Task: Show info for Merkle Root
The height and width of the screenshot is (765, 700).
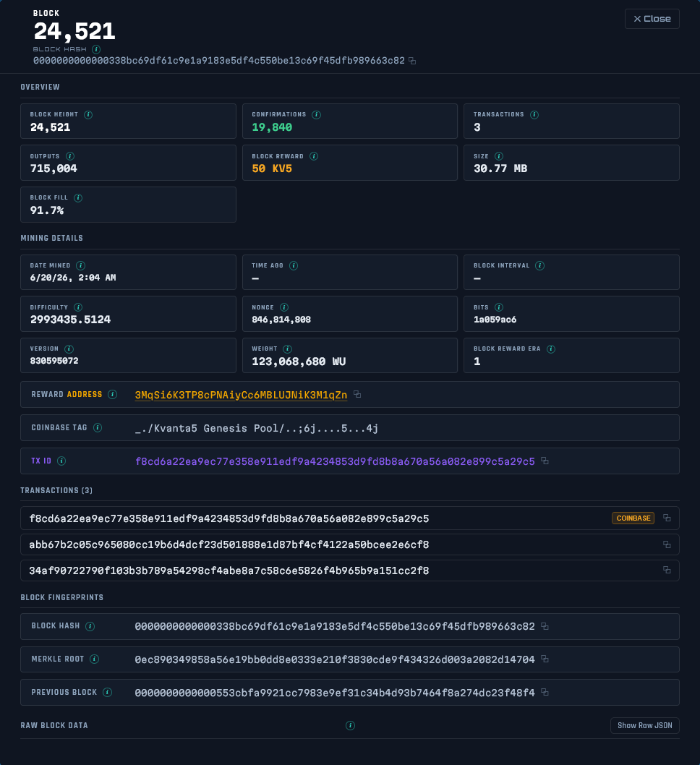Action: click(94, 659)
